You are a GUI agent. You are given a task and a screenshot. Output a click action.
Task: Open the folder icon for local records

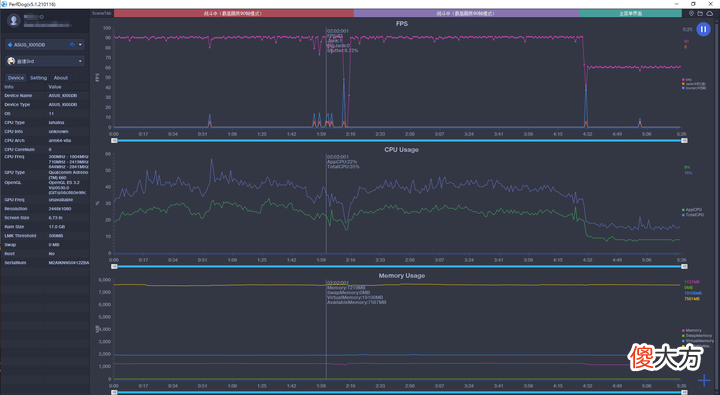(x=700, y=13)
